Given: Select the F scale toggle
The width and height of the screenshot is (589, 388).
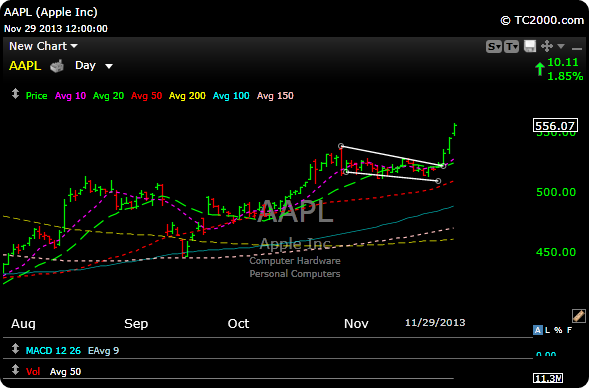Looking at the screenshot, I should pyautogui.click(x=569, y=330).
